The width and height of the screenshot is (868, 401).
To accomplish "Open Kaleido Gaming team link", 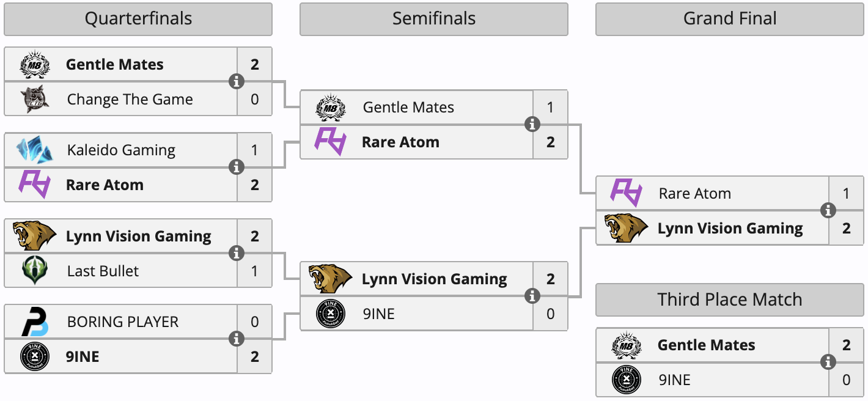I will [121, 150].
